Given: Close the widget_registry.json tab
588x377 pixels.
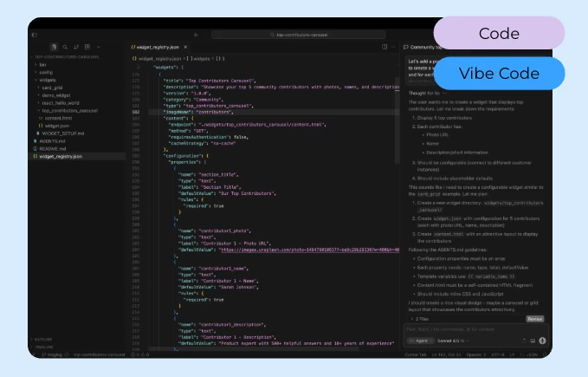Looking at the screenshot, I should point(185,48).
